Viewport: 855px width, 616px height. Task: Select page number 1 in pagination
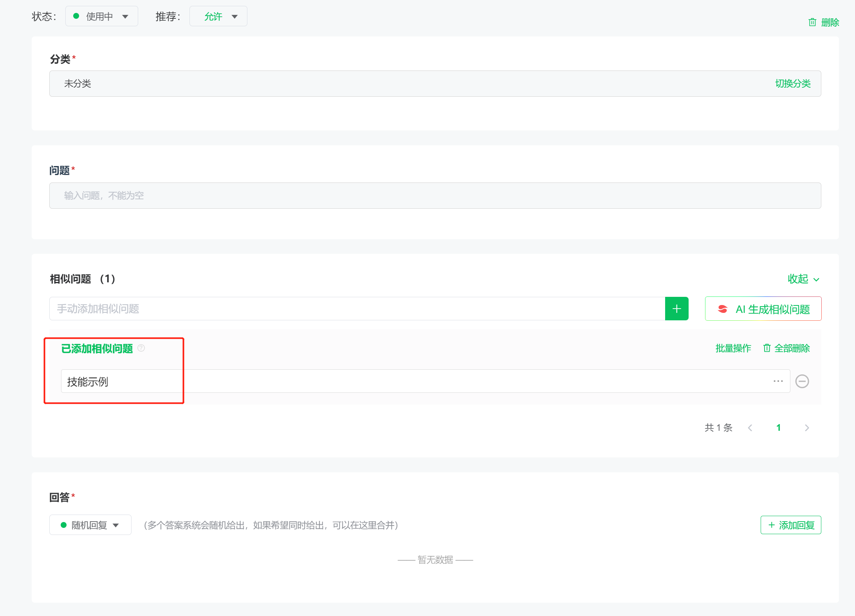(x=778, y=428)
